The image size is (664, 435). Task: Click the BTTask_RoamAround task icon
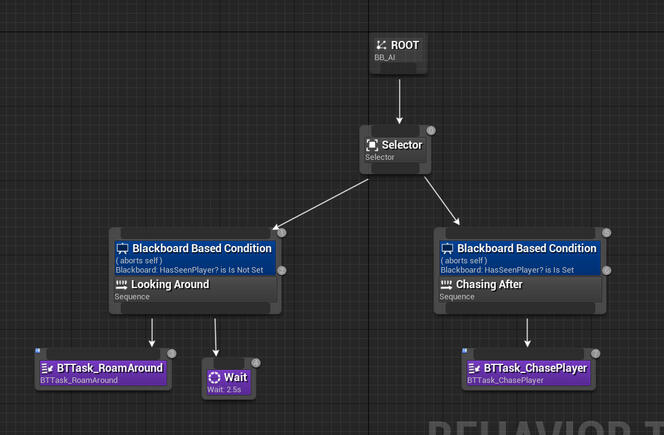click(x=47, y=368)
